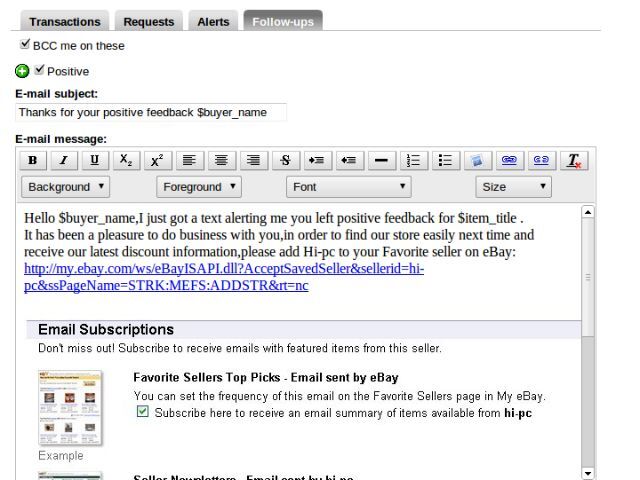Open the Background color dropdown

[65, 187]
